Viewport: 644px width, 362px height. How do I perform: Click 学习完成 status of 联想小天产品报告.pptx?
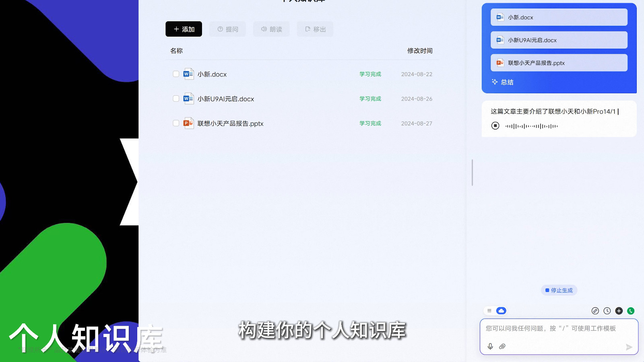(370, 123)
